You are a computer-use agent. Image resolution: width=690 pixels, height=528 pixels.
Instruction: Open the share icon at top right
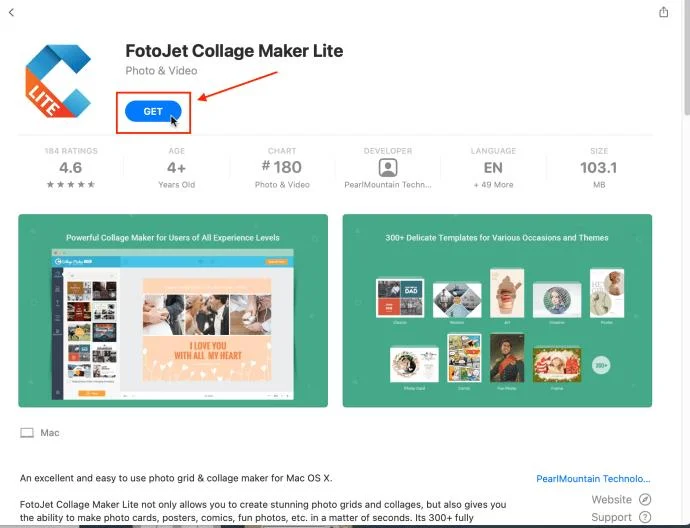pyautogui.click(x=664, y=12)
